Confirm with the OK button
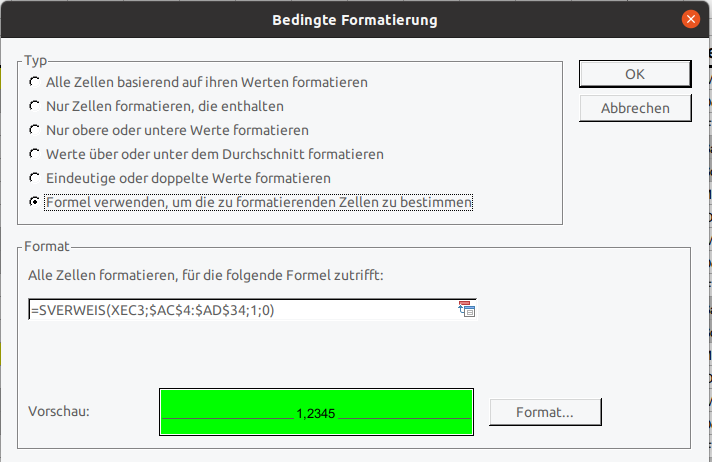This screenshot has width=712, height=462. pyautogui.click(x=635, y=74)
